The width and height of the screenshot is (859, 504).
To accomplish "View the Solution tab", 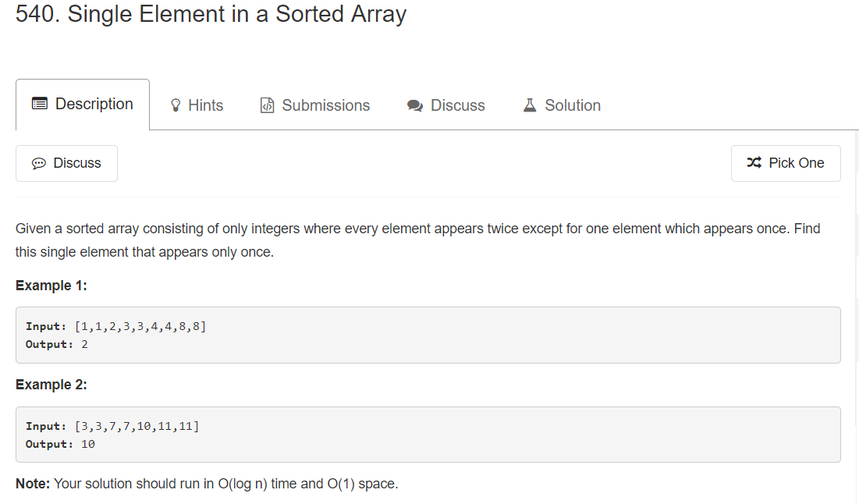I will (x=562, y=105).
